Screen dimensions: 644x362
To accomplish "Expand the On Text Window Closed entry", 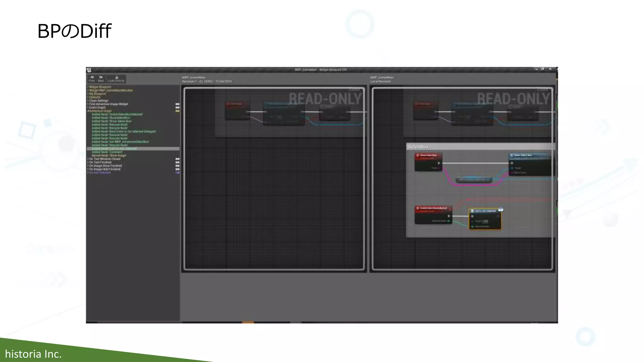I will click(88, 159).
